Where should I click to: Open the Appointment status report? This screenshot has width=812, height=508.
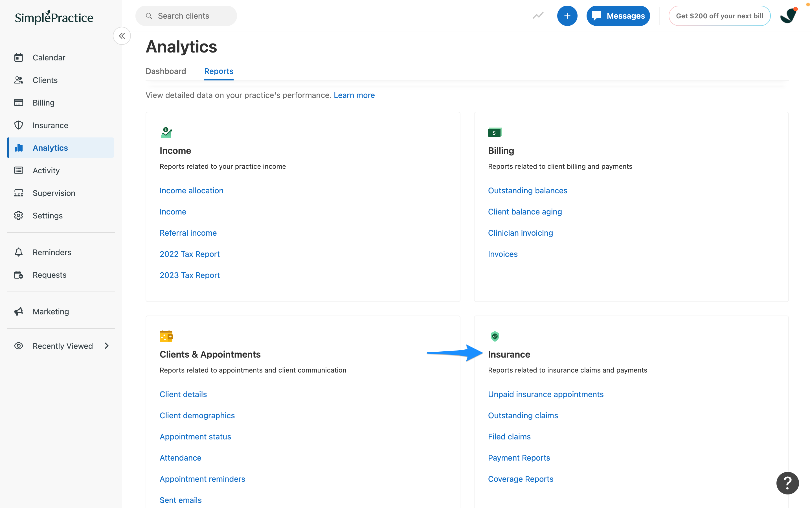click(195, 436)
